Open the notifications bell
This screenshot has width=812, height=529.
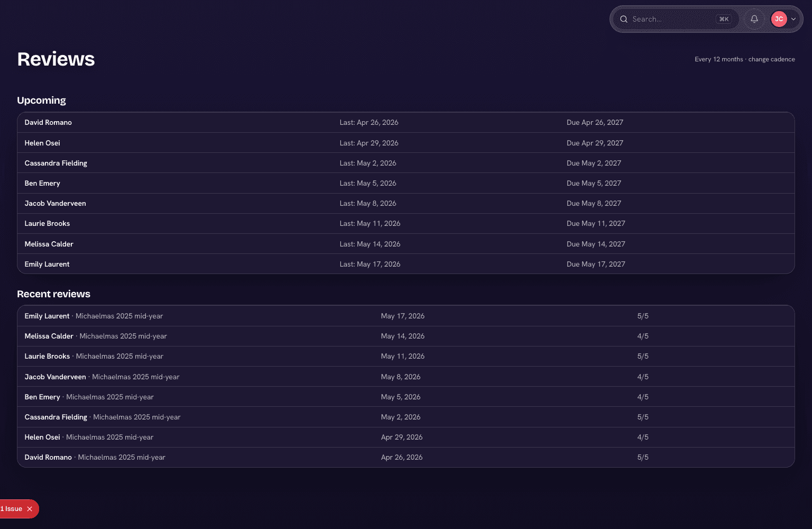point(754,19)
